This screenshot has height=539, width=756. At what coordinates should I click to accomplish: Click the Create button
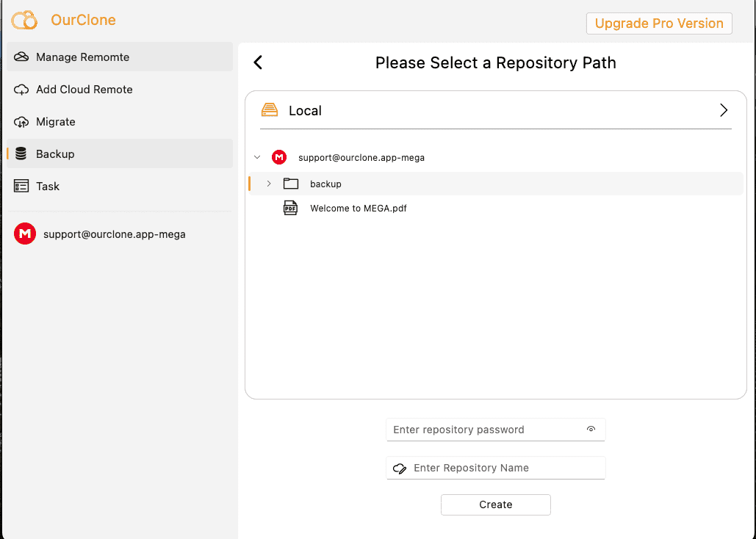click(496, 504)
